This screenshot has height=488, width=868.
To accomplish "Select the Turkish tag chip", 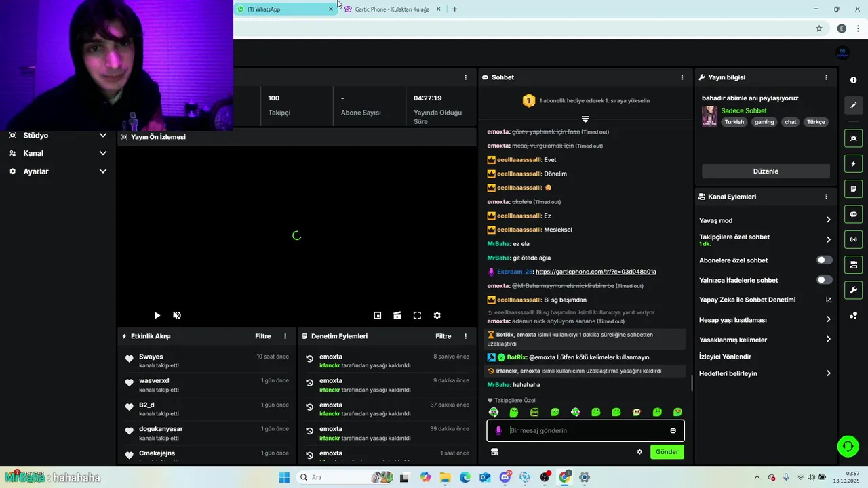I will pyautogui.click(x=734, y=122).
